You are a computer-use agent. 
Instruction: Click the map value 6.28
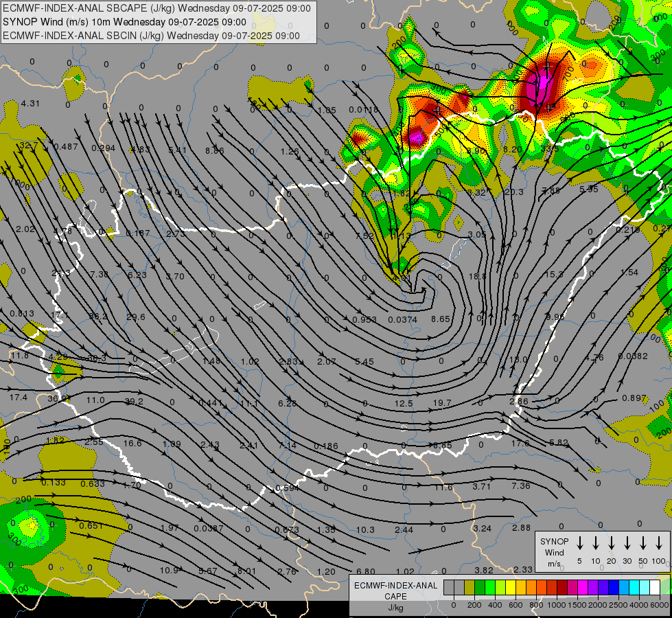(287, 404)
